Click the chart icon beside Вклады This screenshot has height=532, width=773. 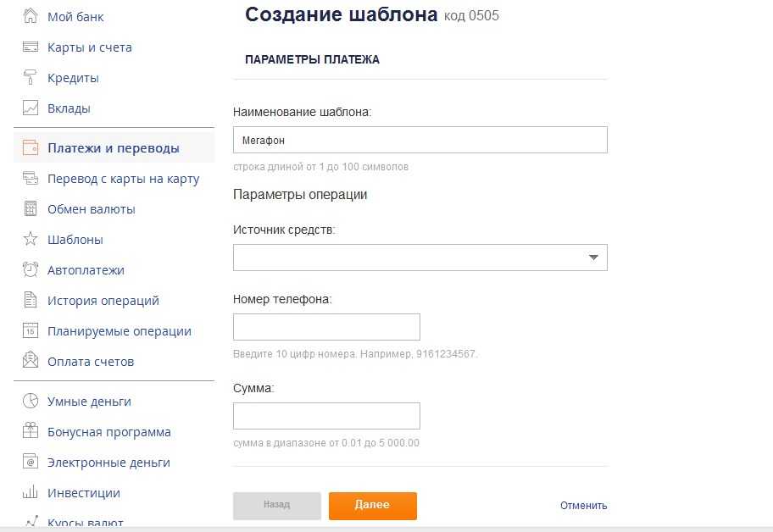pyautogui.click(x=31, y=108)
